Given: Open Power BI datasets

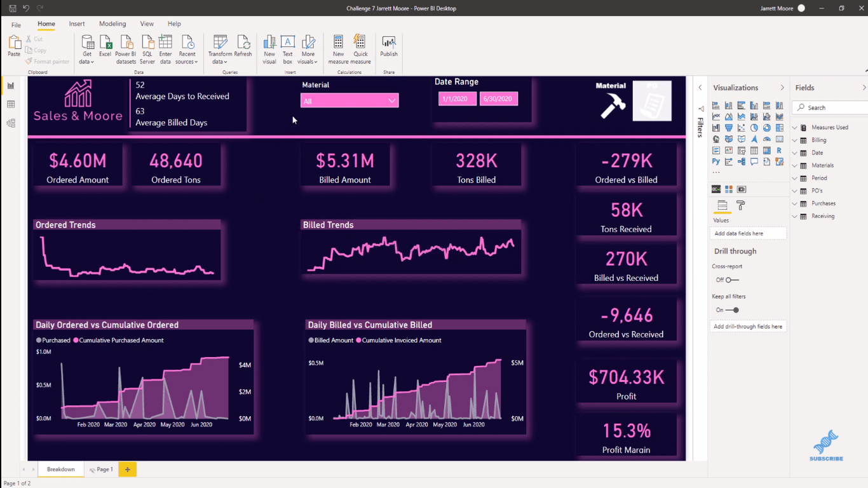Looking at the screenshot, I should tap(126, 50).
